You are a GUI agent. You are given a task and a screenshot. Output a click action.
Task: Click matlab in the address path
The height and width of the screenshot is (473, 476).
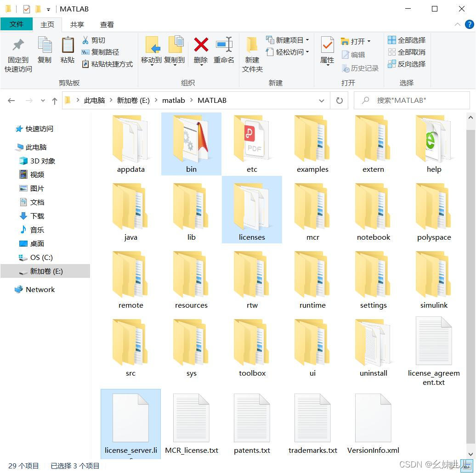(x=173, y=101)
